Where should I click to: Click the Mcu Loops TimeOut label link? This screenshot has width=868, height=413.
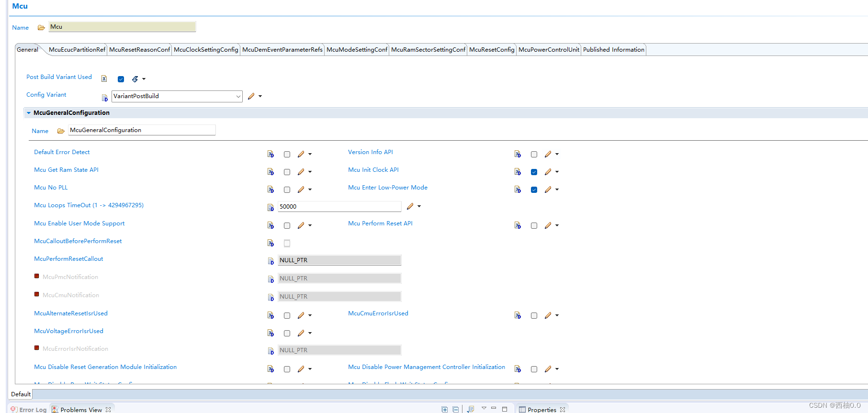(89, 205)
